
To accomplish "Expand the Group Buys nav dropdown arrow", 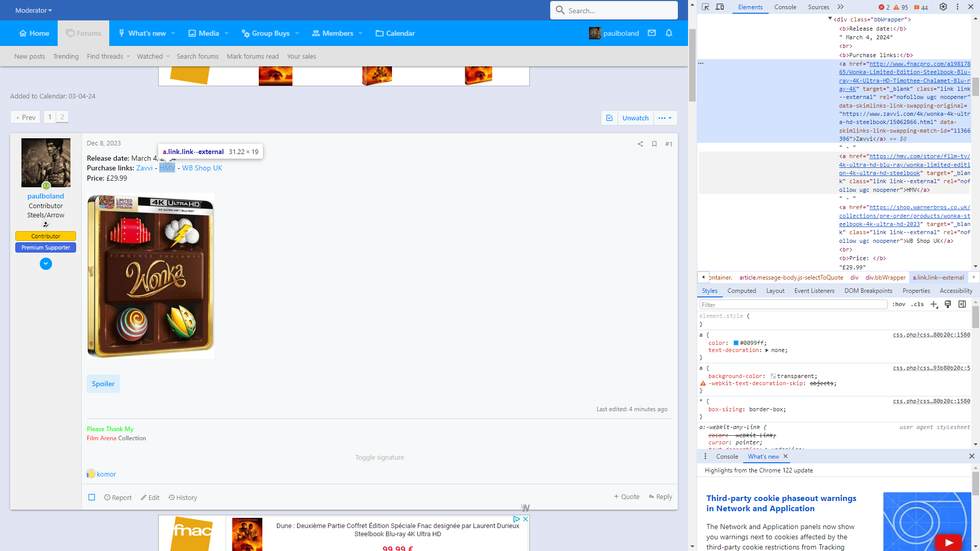I will pyautogui.click(x=297, y=33).
